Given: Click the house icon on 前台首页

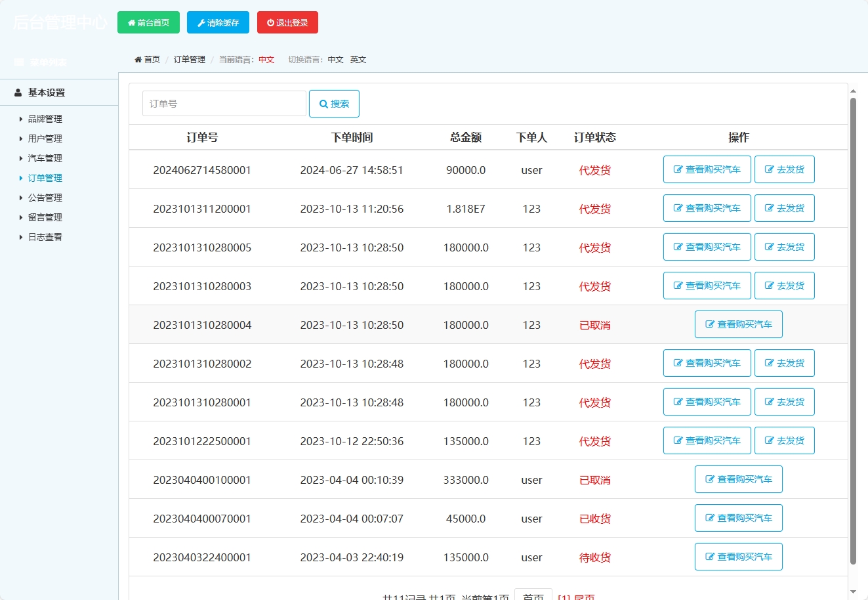Looking at the screenshot, I should 131,23.
